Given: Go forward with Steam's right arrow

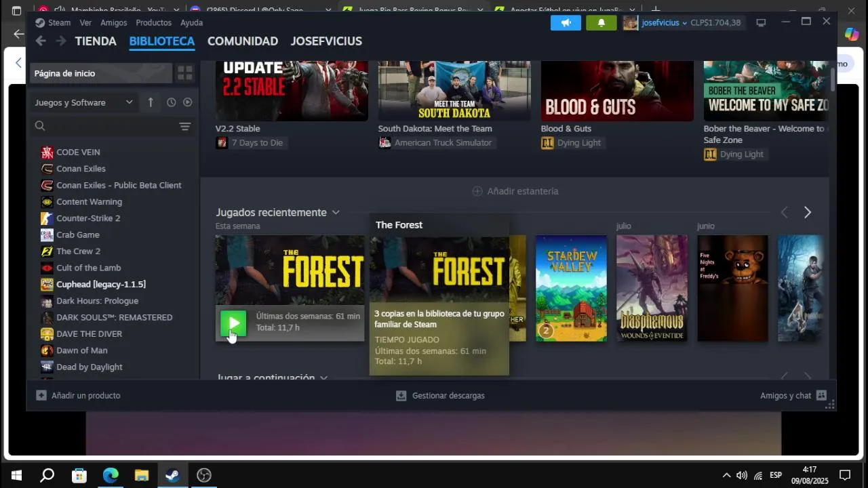Looking at the screenshot, I should 61,41.
